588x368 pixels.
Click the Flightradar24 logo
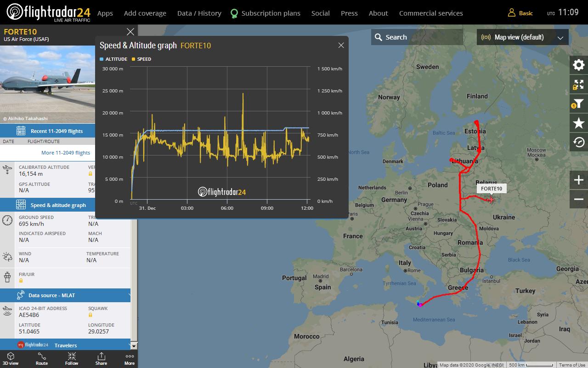point(48,12)
